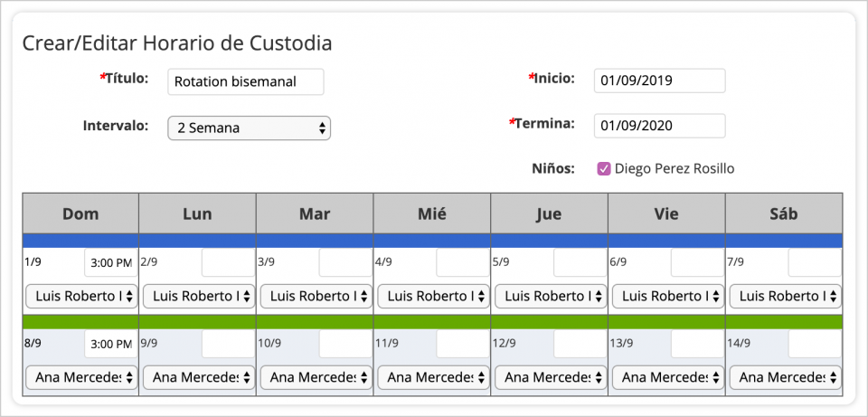Click the Lun column header

tap(198, 213)
